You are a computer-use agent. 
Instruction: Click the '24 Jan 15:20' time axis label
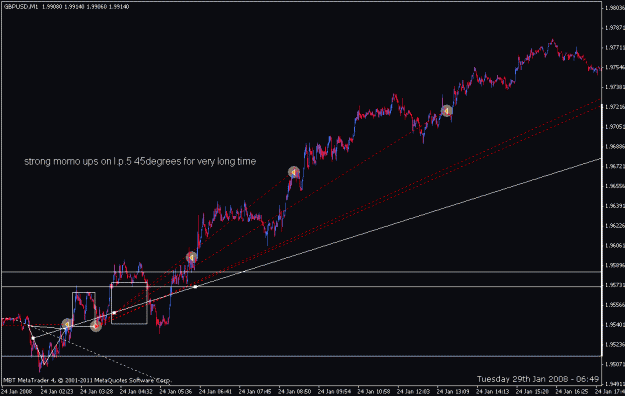point(532,392)
